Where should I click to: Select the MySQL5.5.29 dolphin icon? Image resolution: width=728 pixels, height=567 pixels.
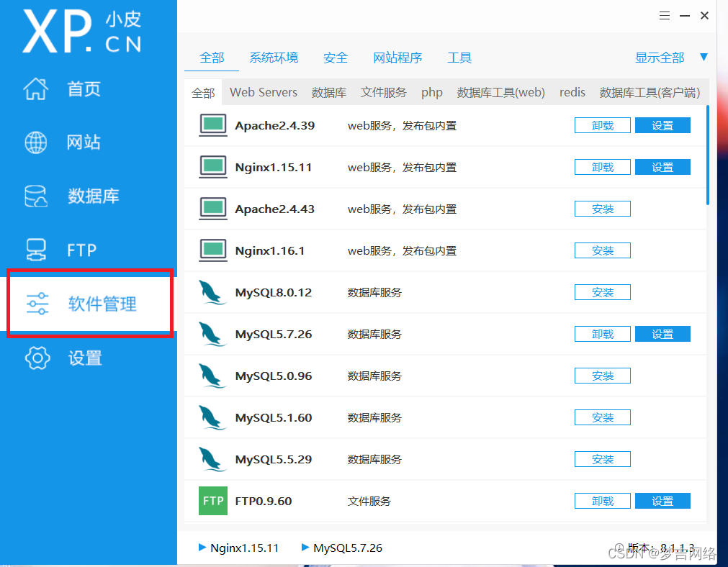[x=212, y=459]
